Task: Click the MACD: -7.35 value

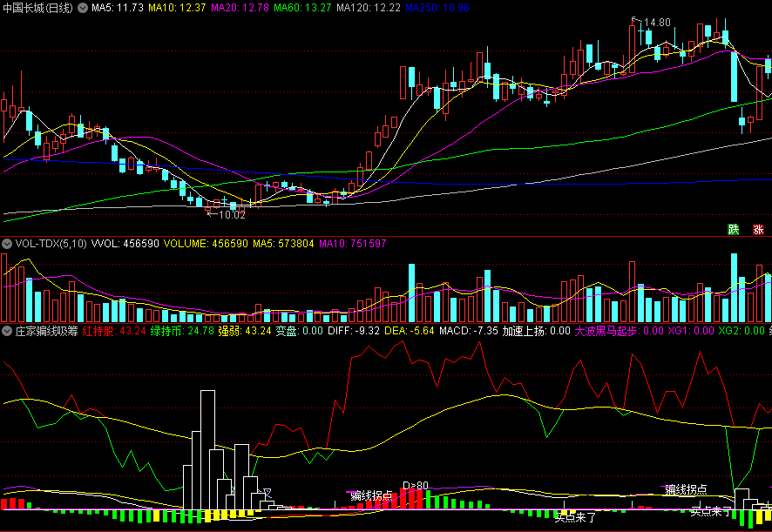Action: click(469, 331)
